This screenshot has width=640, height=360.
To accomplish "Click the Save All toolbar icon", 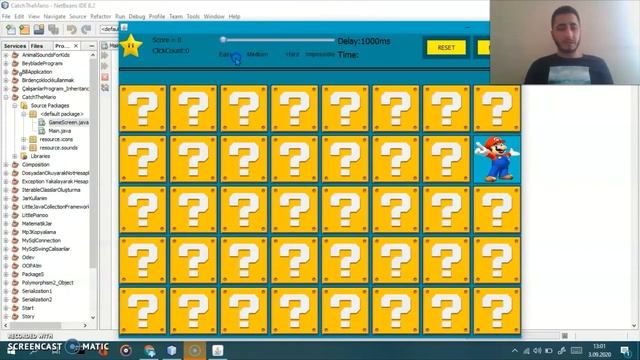I will 53,30.
